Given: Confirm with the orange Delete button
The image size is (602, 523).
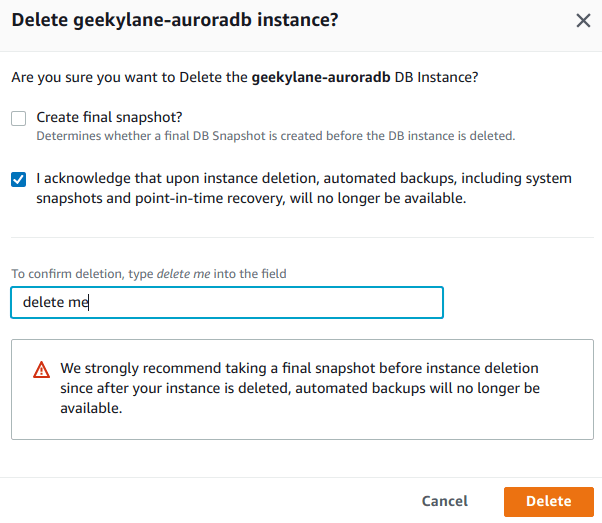Looking at the screenshot, I should click(549, 501).
